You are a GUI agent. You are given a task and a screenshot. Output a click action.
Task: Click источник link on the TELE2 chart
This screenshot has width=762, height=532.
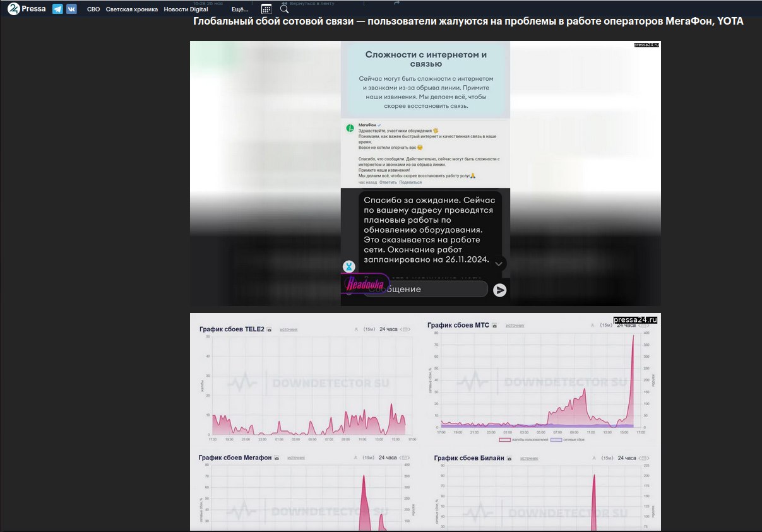point(289,329)
